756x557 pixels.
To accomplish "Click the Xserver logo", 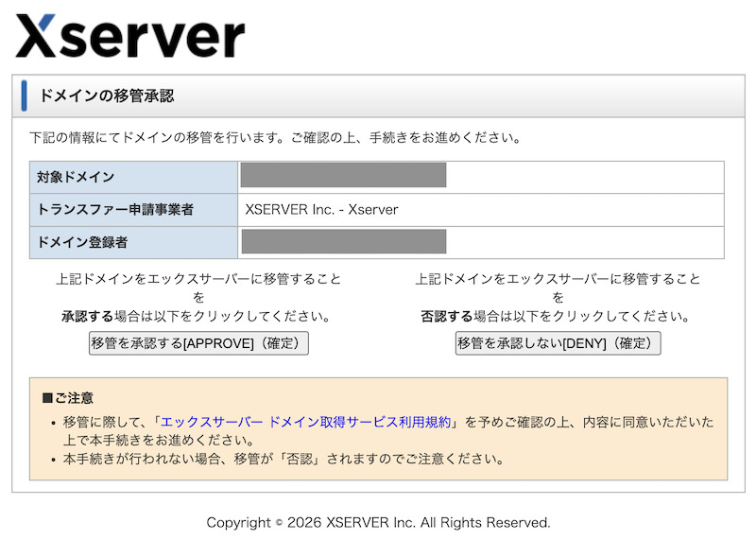I will 130,36.
